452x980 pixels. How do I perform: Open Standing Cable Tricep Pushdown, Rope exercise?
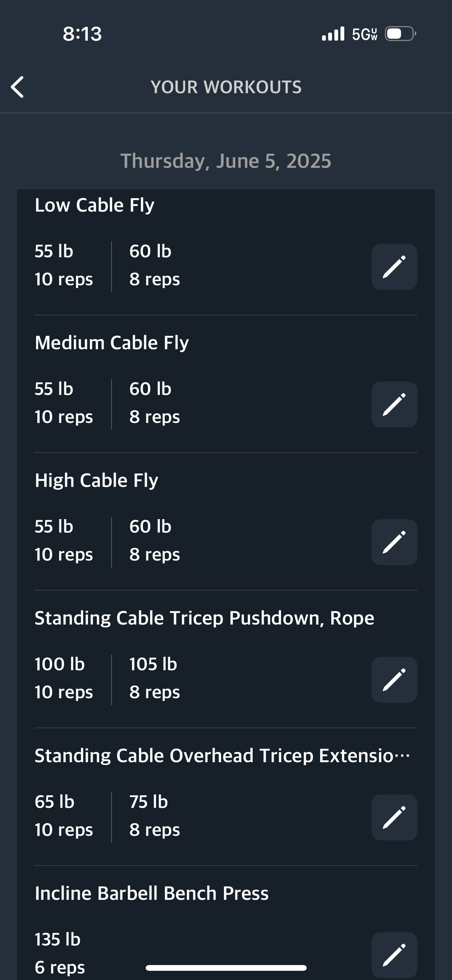[x=204, y=618]
